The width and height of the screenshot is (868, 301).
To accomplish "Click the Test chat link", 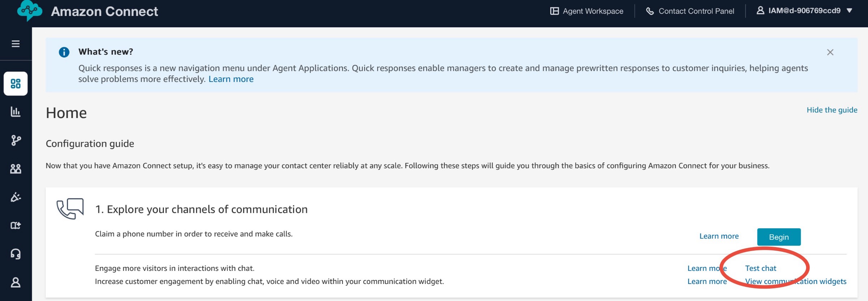I will click(x=761, y=268).
